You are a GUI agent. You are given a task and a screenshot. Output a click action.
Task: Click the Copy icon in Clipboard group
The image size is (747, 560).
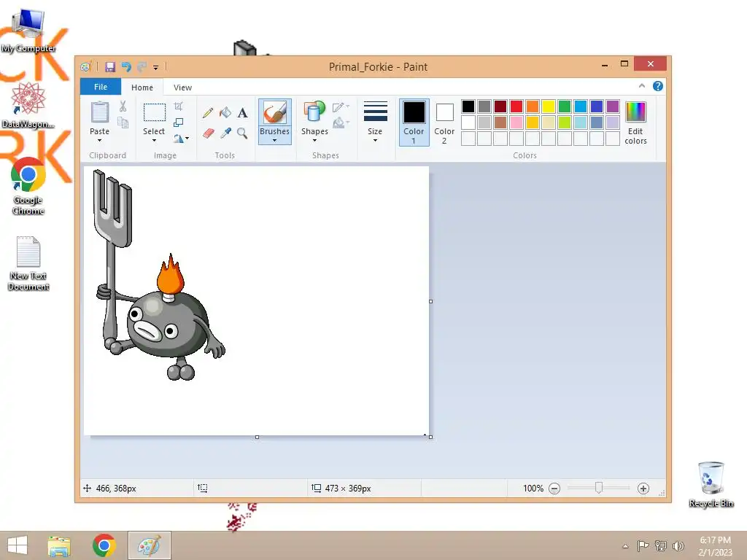click(x=123, y=123)
